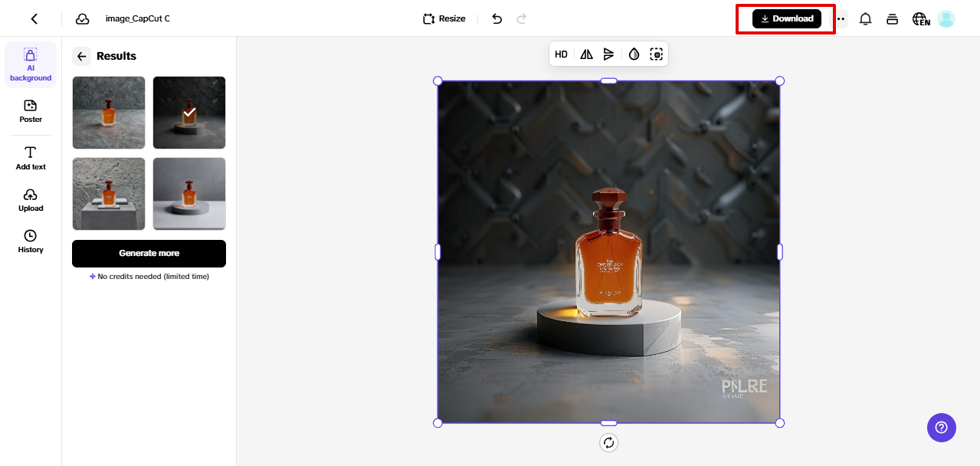This screenshot has width=980, height=466.
Task: Flip the perfume image vertically
Action: 609,54
